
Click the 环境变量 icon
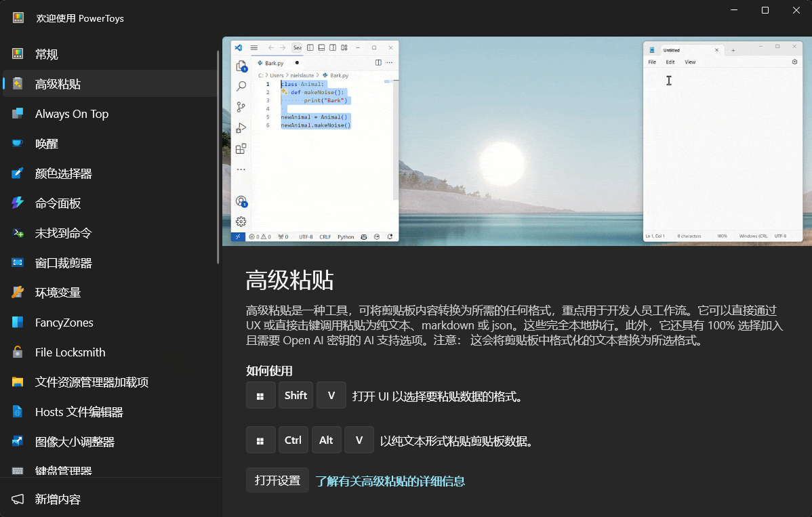click(18, 293)
